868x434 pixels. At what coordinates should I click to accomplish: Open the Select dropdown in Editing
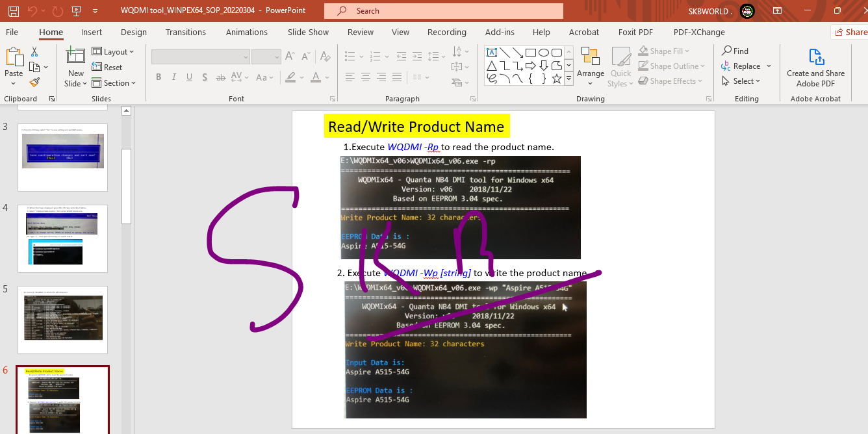point(741,81)
